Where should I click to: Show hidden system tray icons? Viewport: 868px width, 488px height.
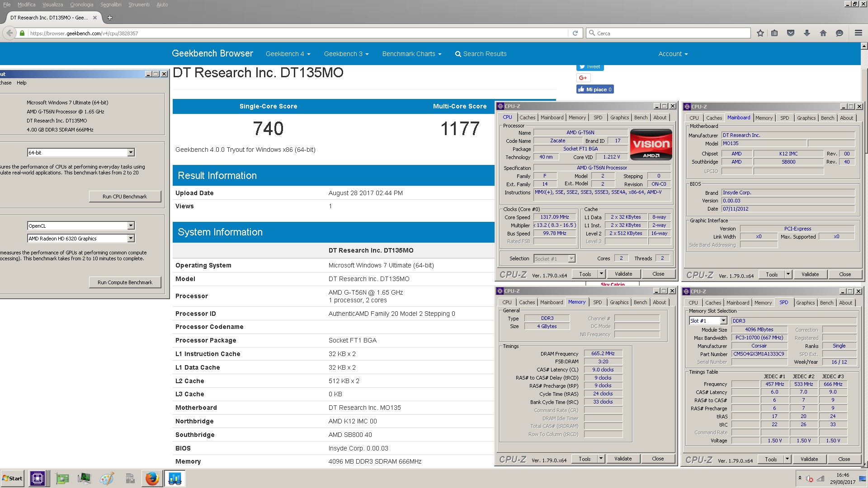(x=800, y=479)
